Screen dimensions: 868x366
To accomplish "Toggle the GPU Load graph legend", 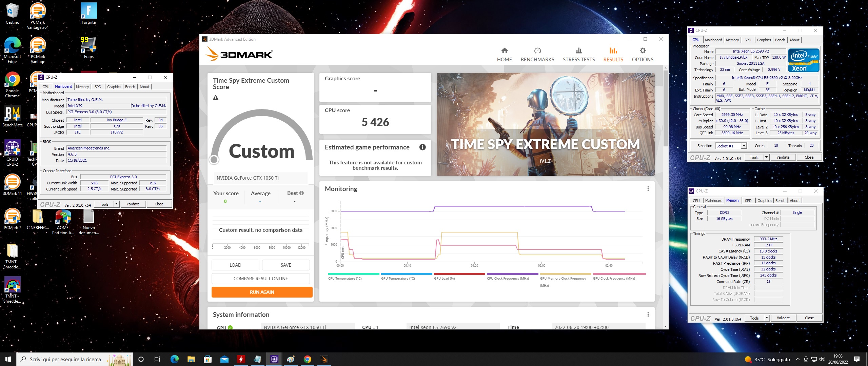I will click(459, 277).
